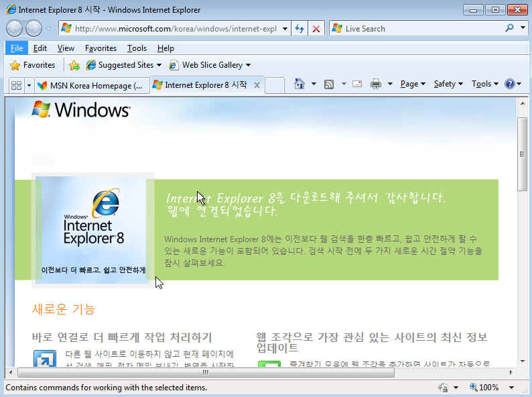Click the horizontal scrollbar thumb
This screenshot has width=532, height=397.
[x=206, y=373]
